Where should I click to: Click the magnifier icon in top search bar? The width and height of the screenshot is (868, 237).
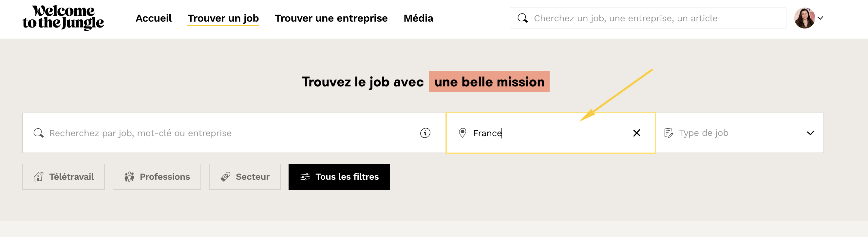[x=522, y=18]
